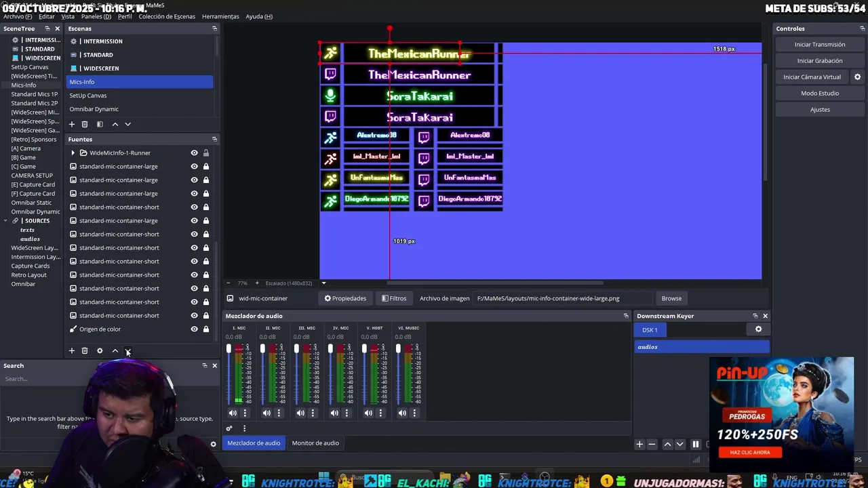868x488 pixels.
Task: Add item in Downstream Keyer panel
Action: click(639, 444)
